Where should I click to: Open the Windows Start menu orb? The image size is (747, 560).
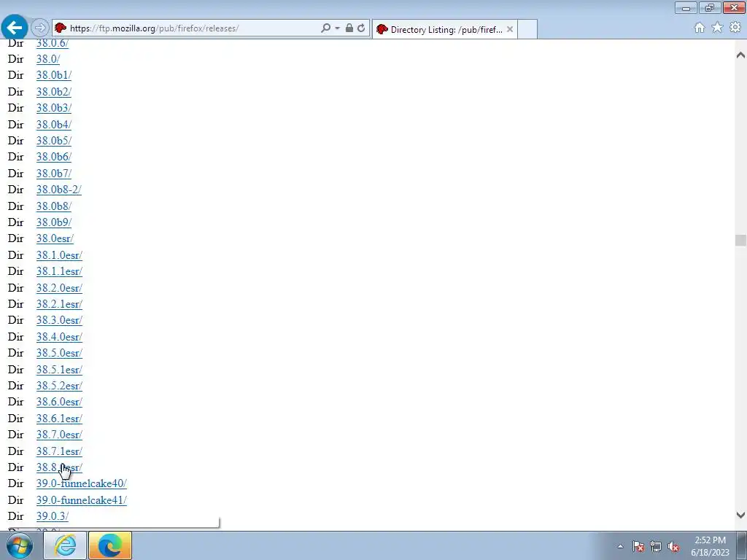pos(20,545)
